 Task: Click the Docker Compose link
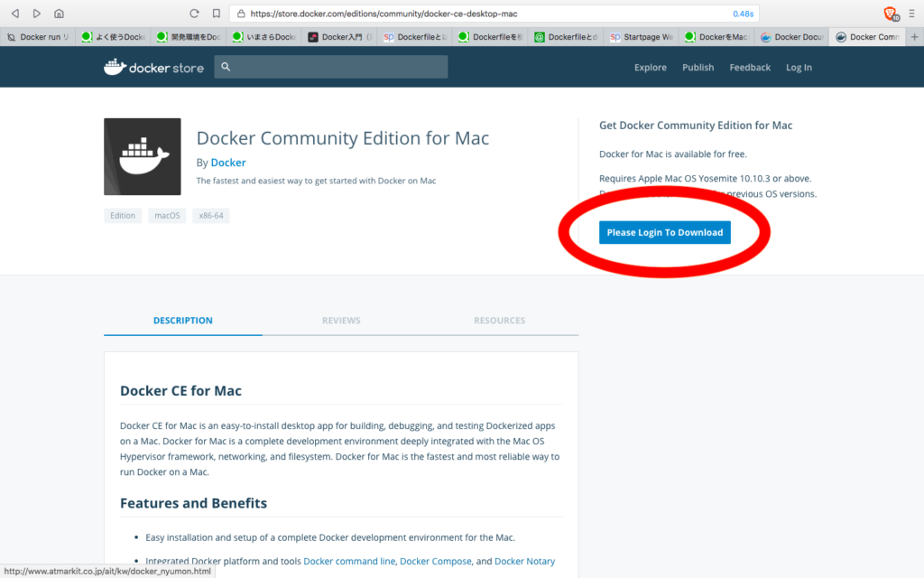pos(435,560)
